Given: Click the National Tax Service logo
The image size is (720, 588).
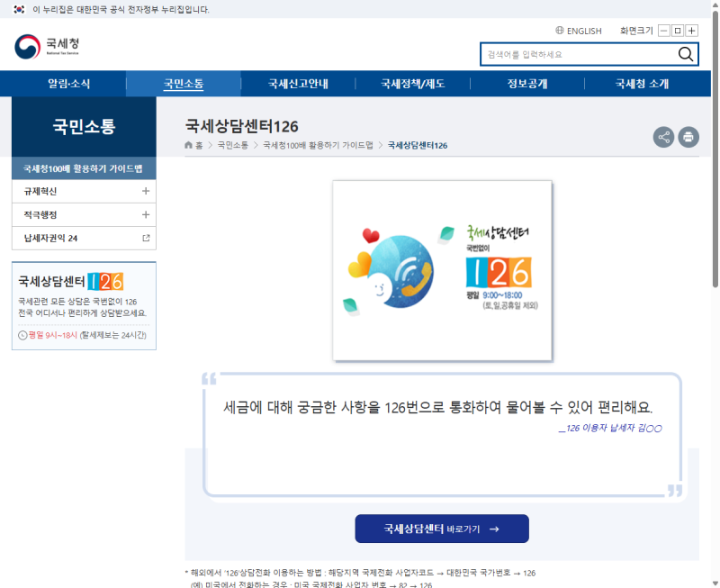Looking at the screenshot, I should coord(47,47).
